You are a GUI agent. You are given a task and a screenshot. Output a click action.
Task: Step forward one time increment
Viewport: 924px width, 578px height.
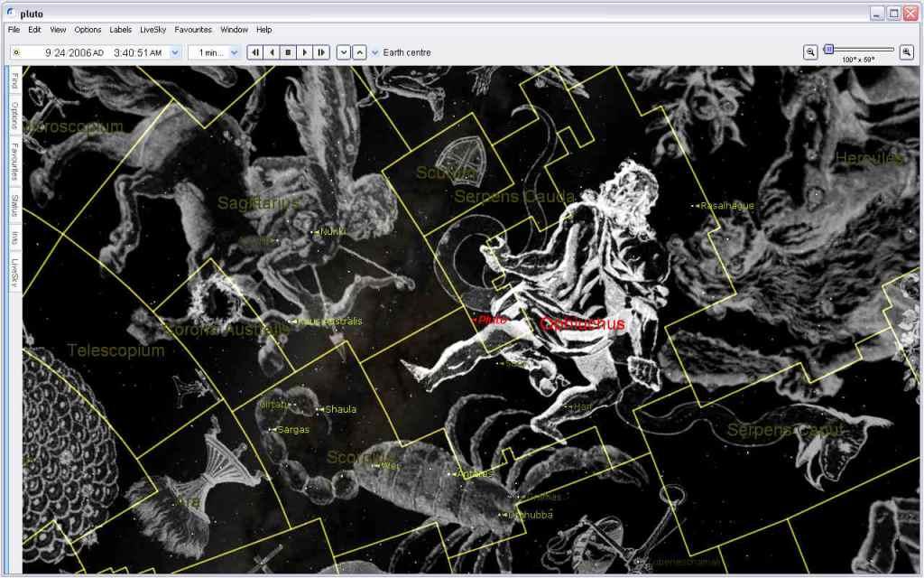tap(321, 52)
